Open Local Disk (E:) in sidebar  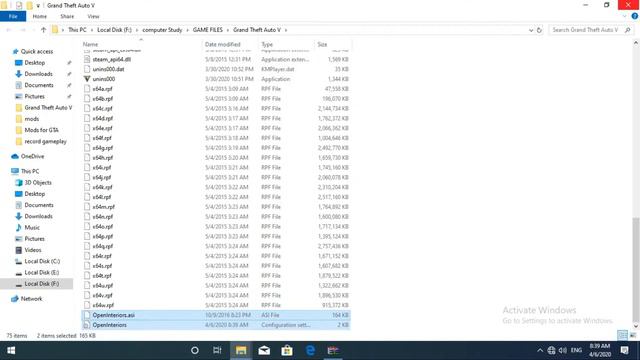(x=42, y=272)
